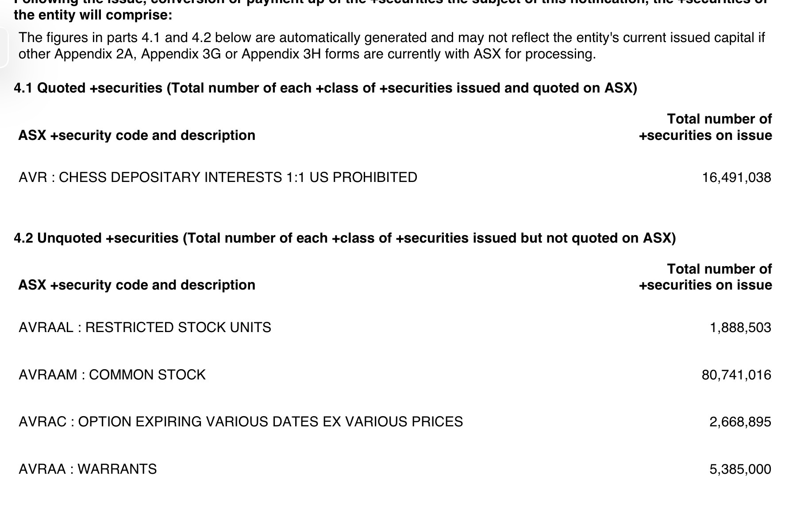The width and height of the screenshot is (812, 518).
Task: Click the value 1,888,503
Action: [740, 328]
